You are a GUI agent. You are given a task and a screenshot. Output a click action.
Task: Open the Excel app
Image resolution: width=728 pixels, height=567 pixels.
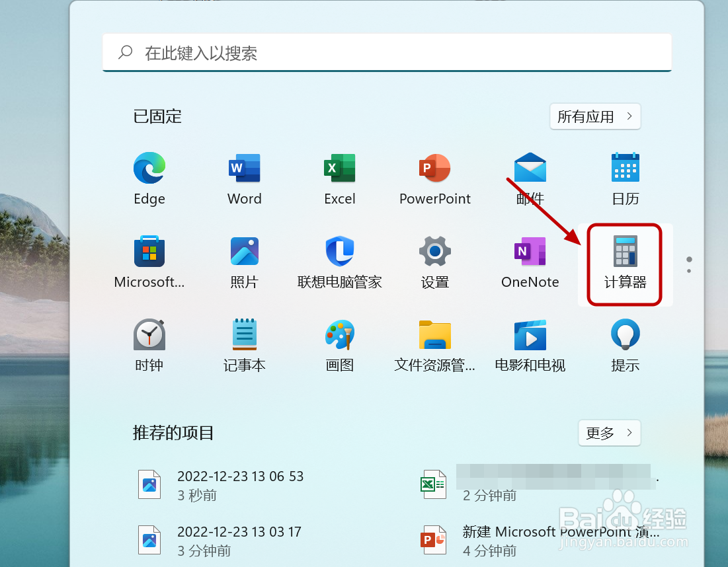339,178
